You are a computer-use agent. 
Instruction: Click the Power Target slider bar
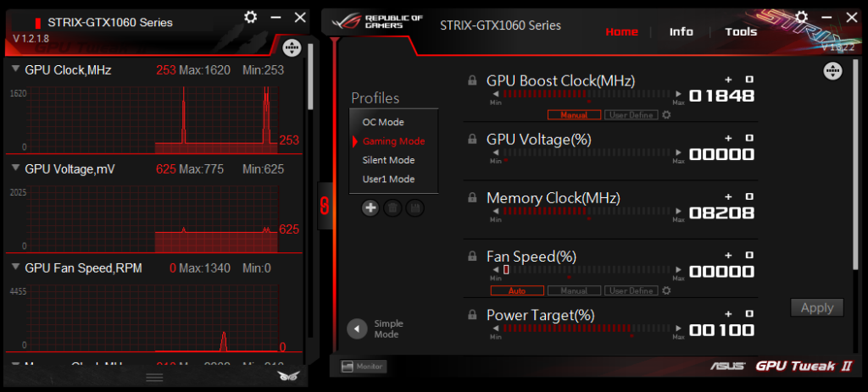pos(587,329)
